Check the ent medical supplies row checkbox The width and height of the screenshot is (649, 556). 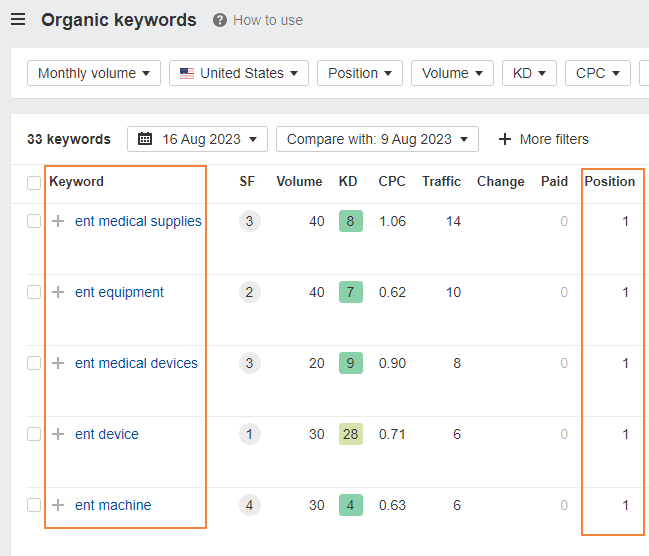pos(34,221)
